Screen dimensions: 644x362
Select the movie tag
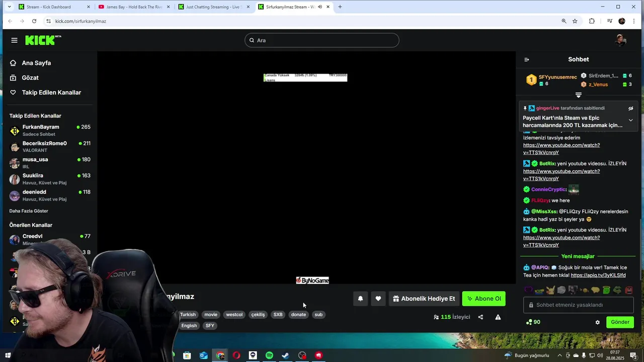click(211, 315)
